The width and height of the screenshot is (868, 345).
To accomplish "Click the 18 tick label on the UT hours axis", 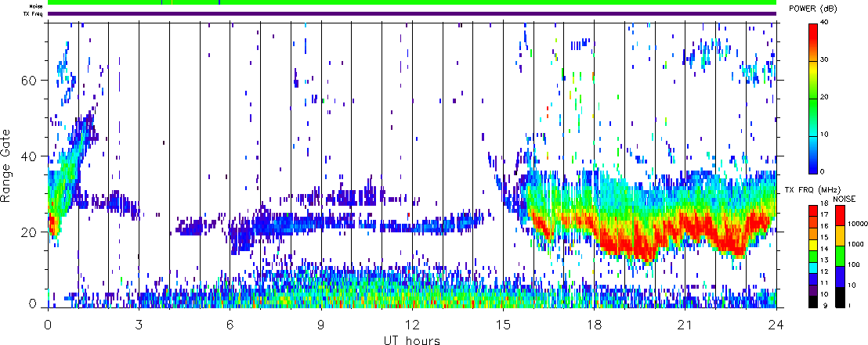I will click(x=594, y=325).
